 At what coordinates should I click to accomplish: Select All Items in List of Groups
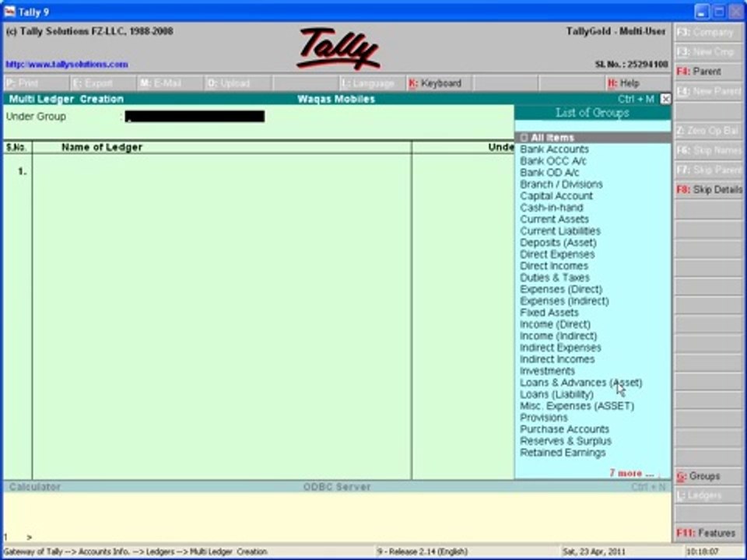click(593, 138)
